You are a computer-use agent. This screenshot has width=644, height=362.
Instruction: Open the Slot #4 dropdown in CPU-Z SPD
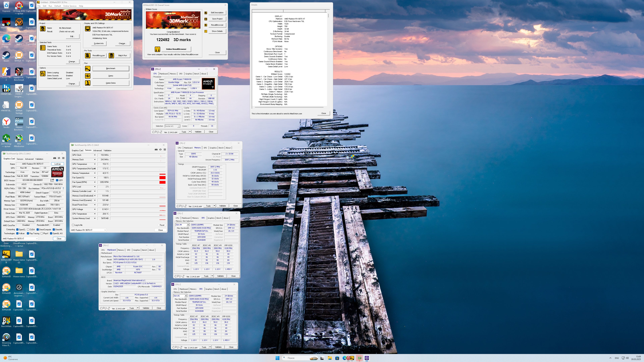(x=182, y=225)
